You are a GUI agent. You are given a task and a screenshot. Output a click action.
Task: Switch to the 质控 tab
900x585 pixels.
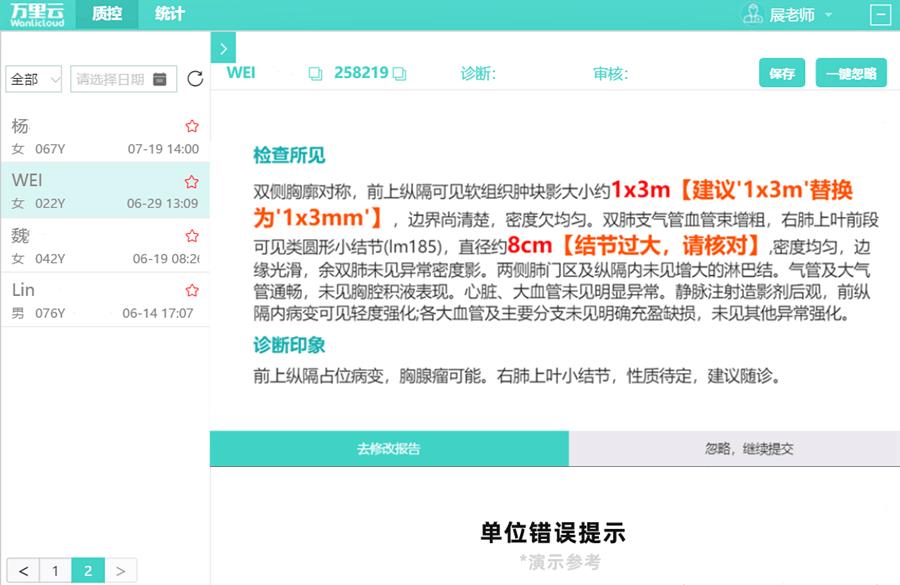[107, 14]
